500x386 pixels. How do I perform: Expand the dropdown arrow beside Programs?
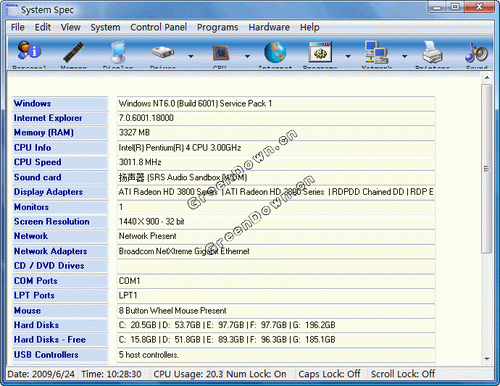pyautogui.click(x=348, y=56)
